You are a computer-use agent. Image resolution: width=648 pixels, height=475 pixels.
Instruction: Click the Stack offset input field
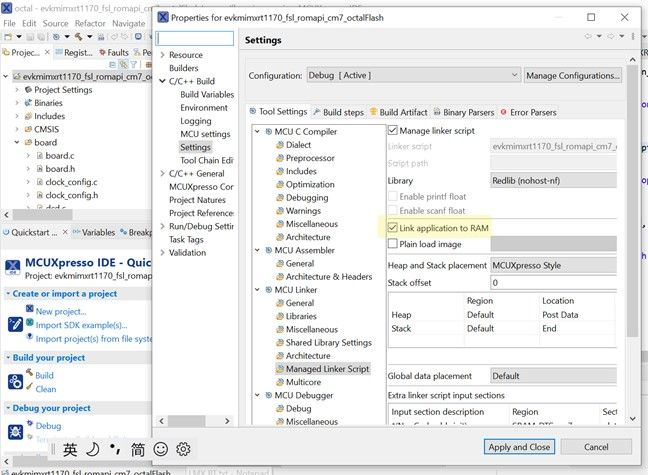coord(553,283)
